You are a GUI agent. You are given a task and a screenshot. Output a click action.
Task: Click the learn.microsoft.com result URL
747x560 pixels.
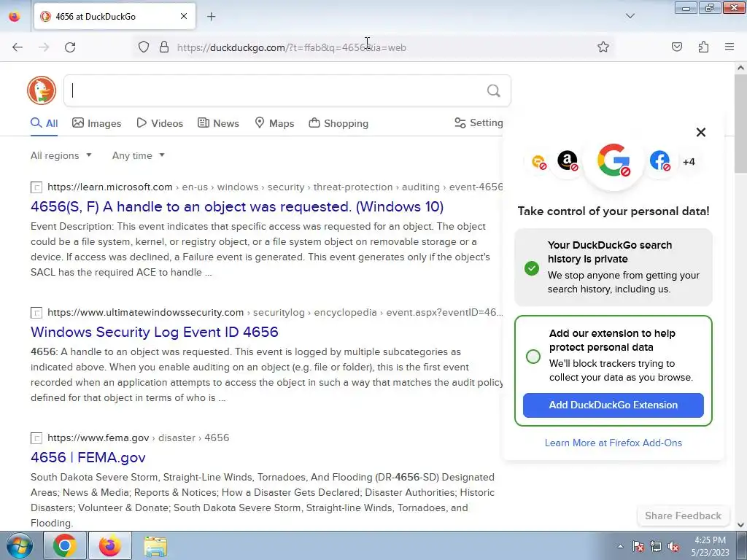pos(275,187)
